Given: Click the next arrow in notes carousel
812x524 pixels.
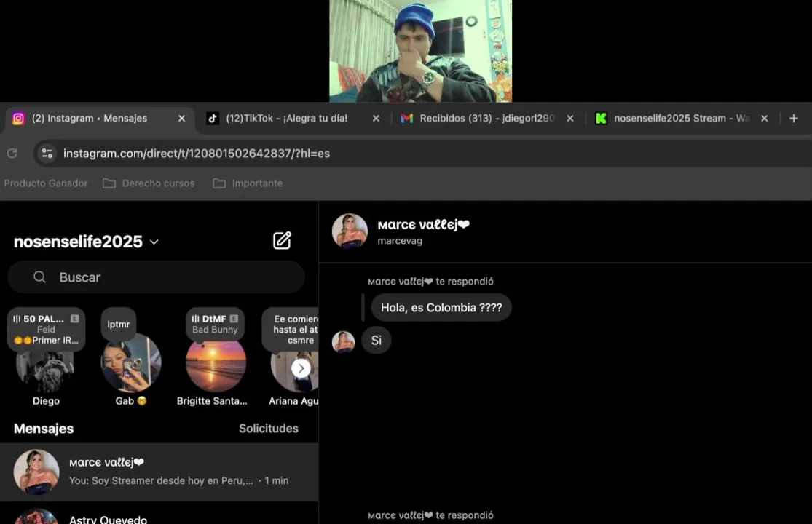Looking at the screenshot, I should point(301,368).
